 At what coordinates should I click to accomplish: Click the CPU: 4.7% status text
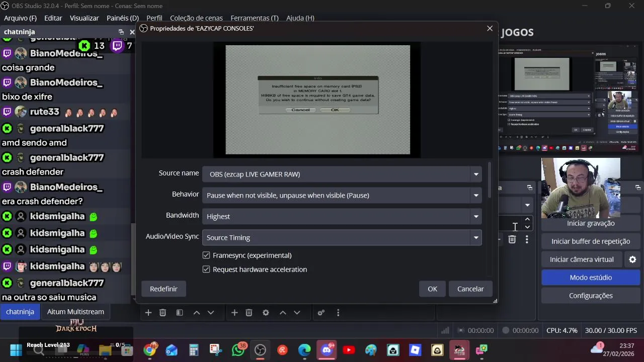(x=562, y=330)
